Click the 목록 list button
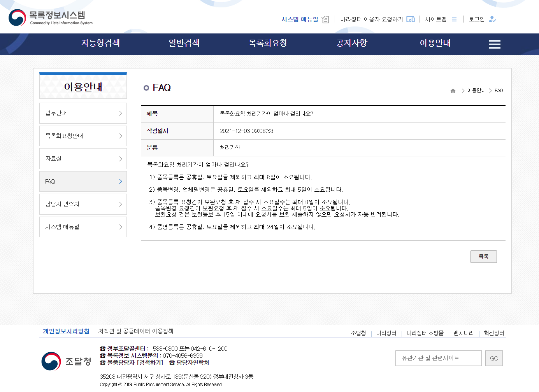The image size is (539, 392). [x=484, y=257]
